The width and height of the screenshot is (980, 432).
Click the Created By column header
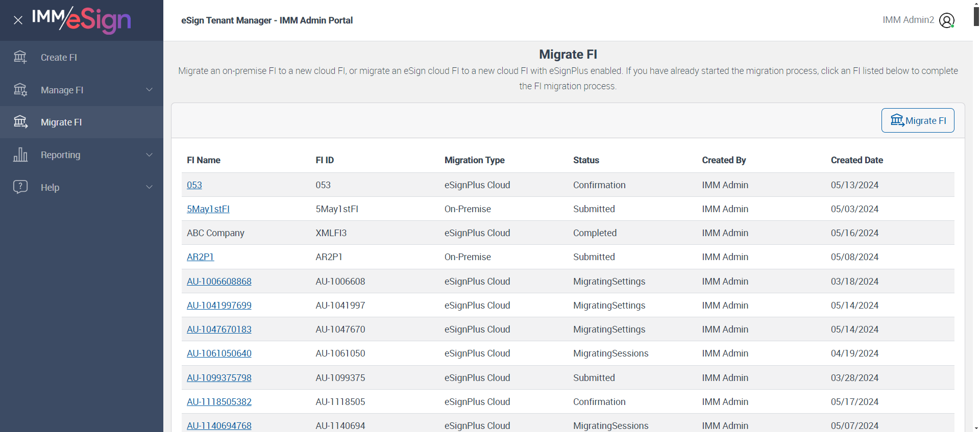point(724,160)
